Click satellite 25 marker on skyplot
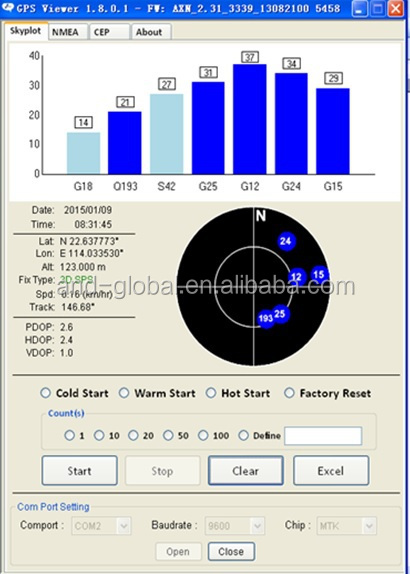 click(x=280, y=314)
